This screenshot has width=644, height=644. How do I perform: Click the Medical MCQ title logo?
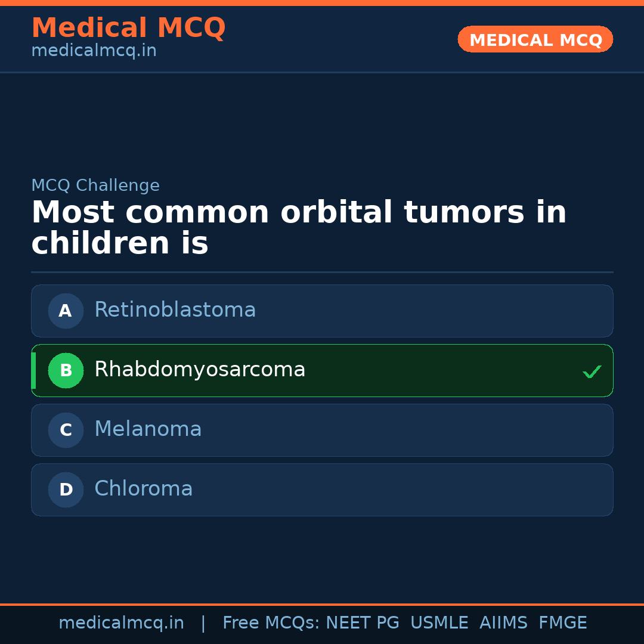pos(128,28)
